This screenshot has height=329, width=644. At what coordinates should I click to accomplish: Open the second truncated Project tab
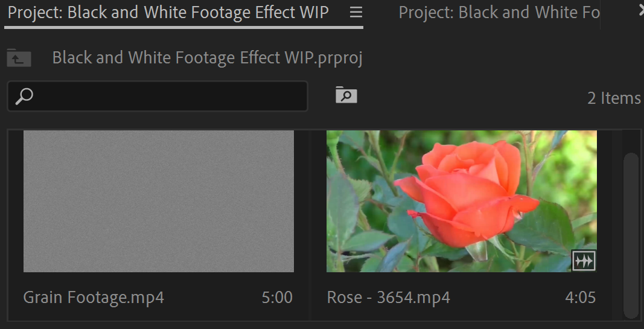tap(499, 13)
